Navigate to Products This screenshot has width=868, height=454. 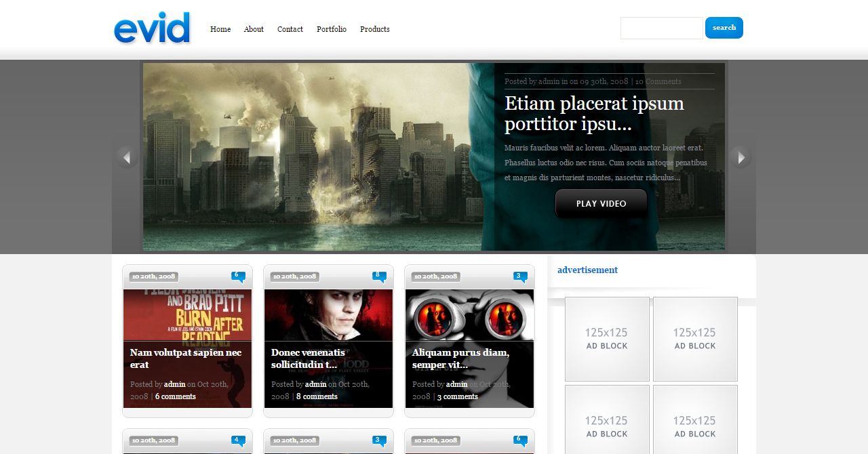click(x=375, y=29)
